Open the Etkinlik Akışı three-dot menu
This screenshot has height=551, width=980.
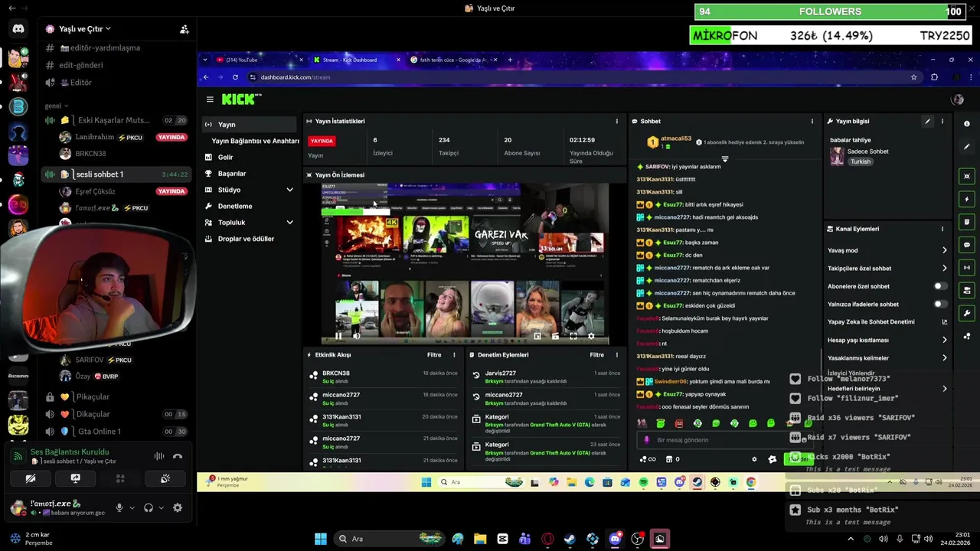pyautogui.click(x=454, y=355)
